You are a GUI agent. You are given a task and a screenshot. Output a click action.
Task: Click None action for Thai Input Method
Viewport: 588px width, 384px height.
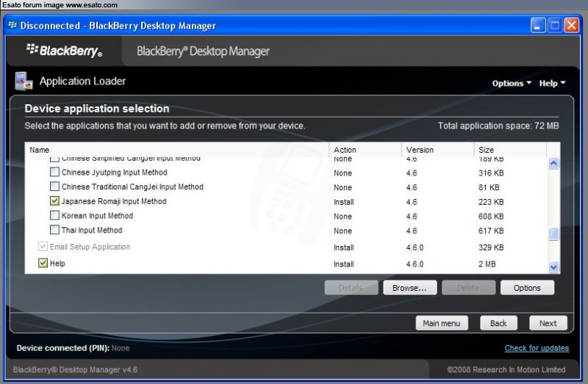pyautogui.click(x=343, y=231)
